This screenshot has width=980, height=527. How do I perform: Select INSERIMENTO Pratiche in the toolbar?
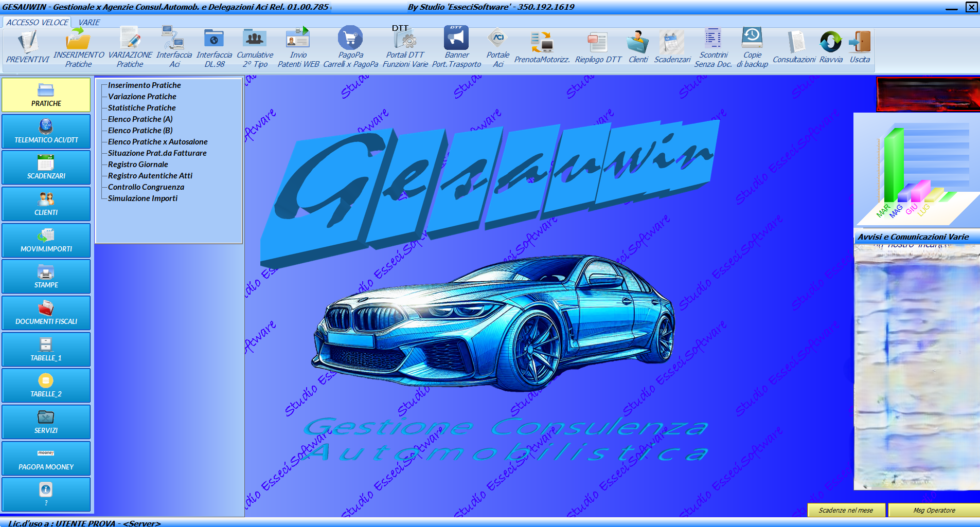tap(77, 46)
